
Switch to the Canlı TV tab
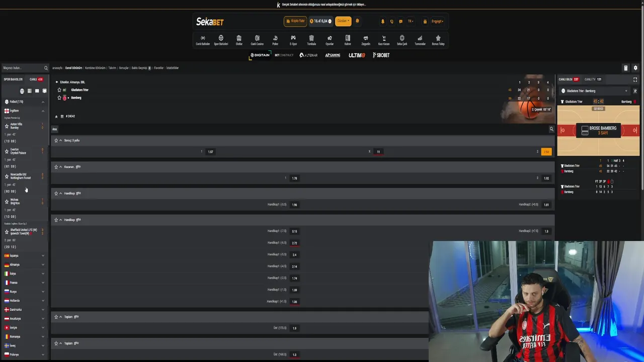pyautogui.click(x=593, y=79)
